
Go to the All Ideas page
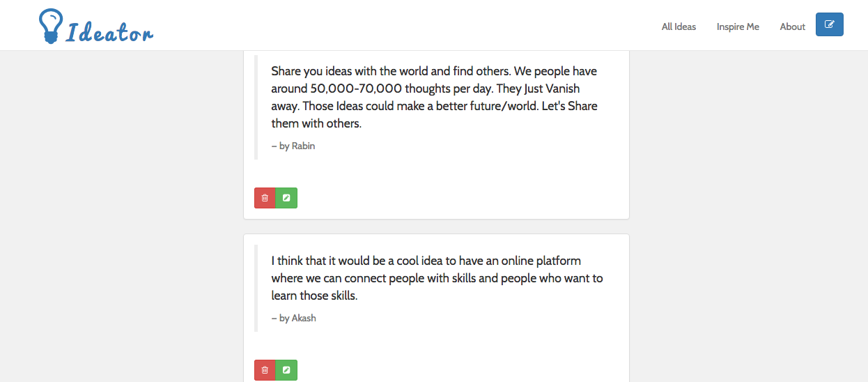click(679, 26)
